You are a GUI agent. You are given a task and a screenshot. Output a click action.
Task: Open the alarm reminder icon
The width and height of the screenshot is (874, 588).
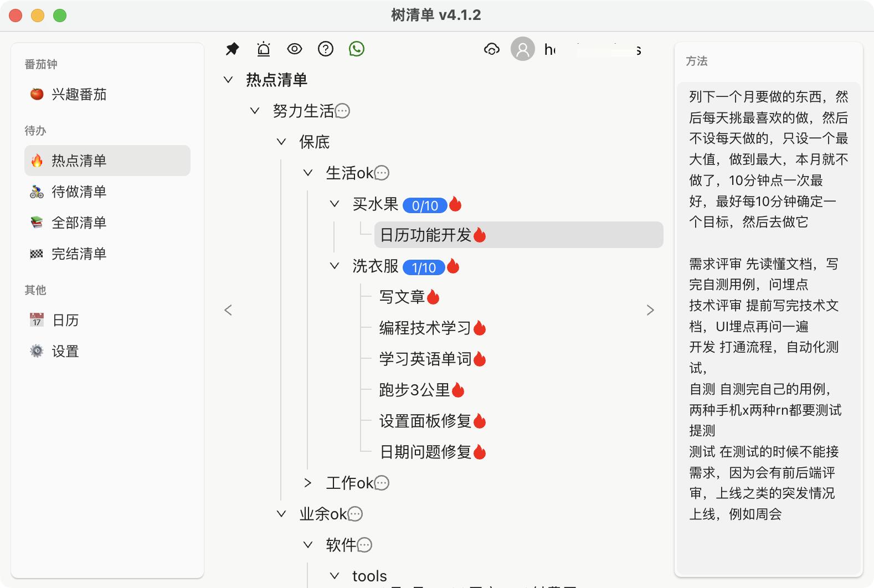coord(264,49)
